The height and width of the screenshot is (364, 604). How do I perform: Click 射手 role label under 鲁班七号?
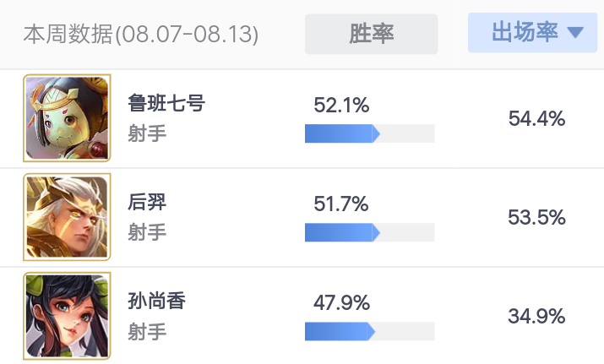click(x=147, y=133)
